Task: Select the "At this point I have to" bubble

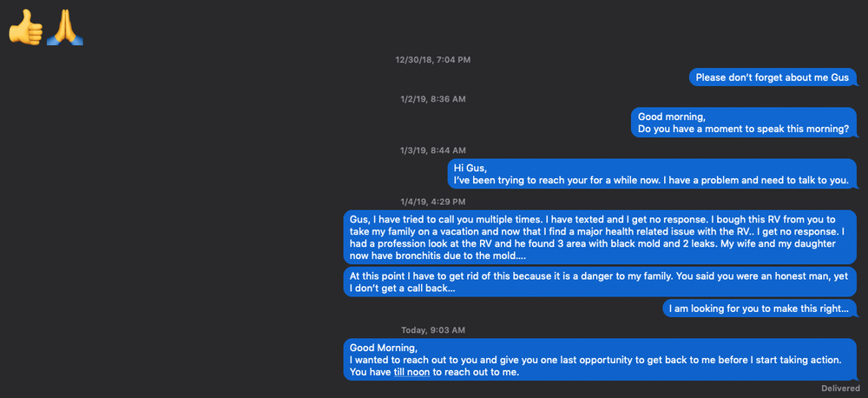Action: [x=598, y=282]
